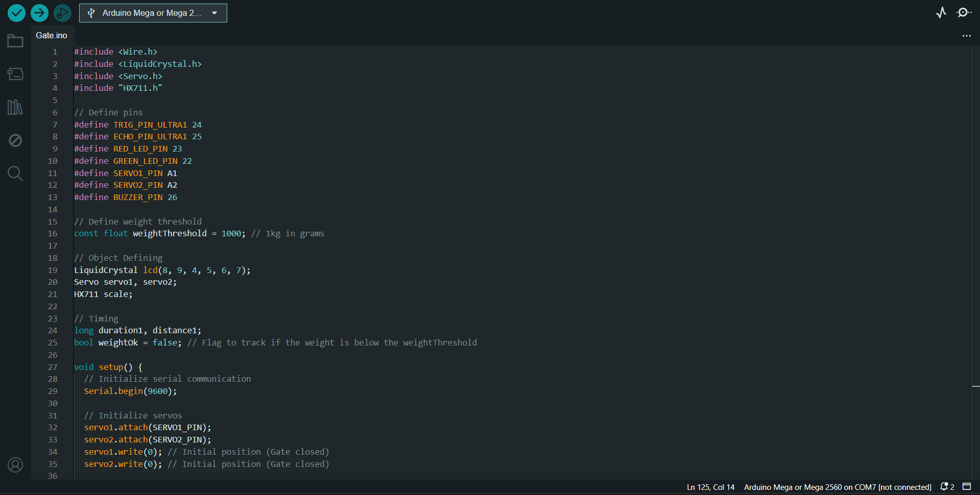Start debugging with the Debug icon

pyautogui.click(x=62, y=13)
